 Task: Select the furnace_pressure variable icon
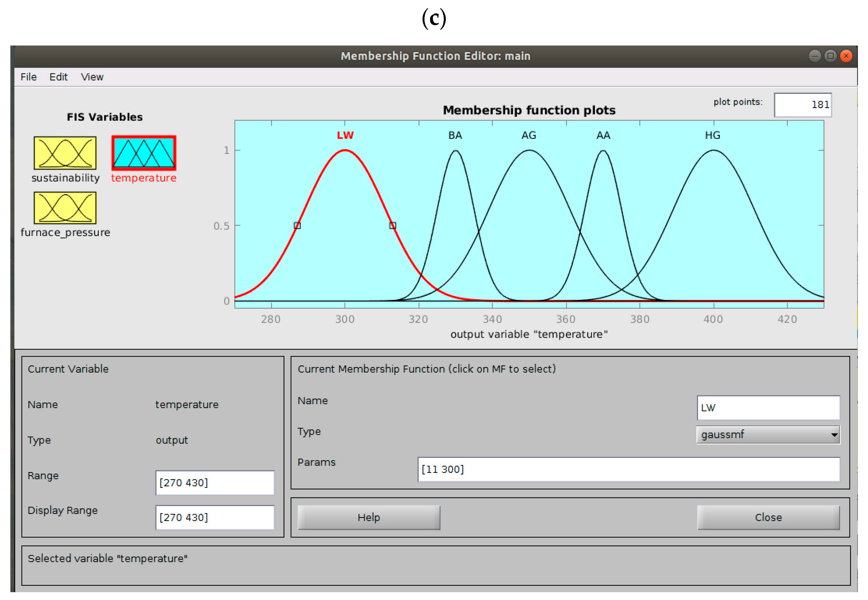click(x=65, y=208)
